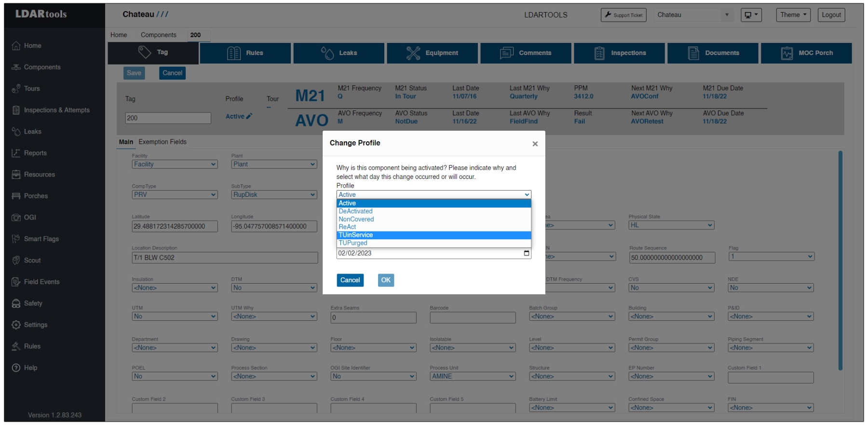
Task: Open Porches in sidebar
Action: [x=30, y=196]
